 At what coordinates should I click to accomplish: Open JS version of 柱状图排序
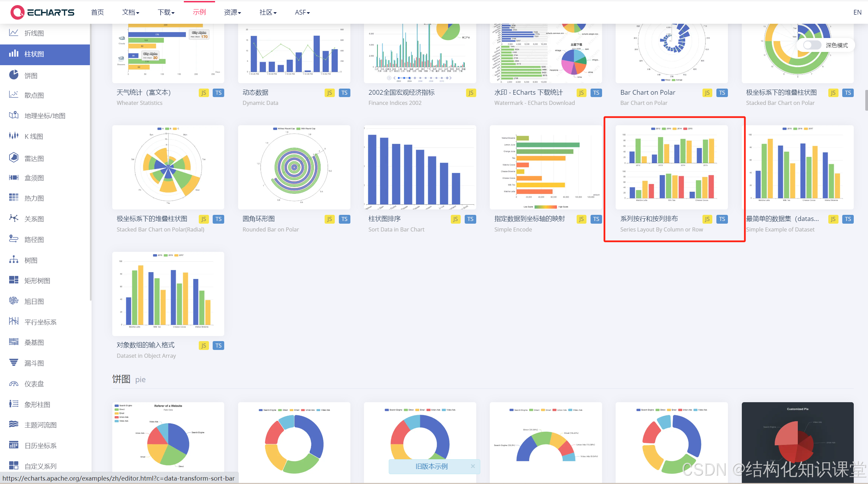[455, 219]
